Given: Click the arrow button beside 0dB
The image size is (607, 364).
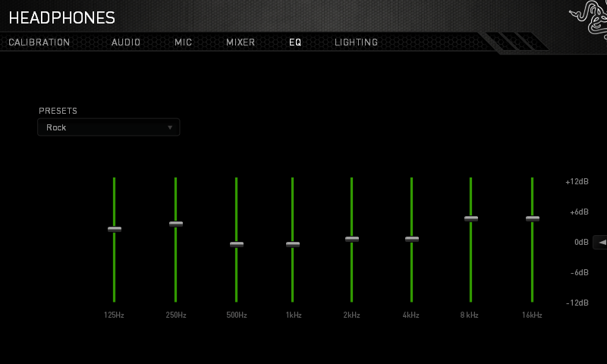Looking at the screenshot, I should (601, 242).
